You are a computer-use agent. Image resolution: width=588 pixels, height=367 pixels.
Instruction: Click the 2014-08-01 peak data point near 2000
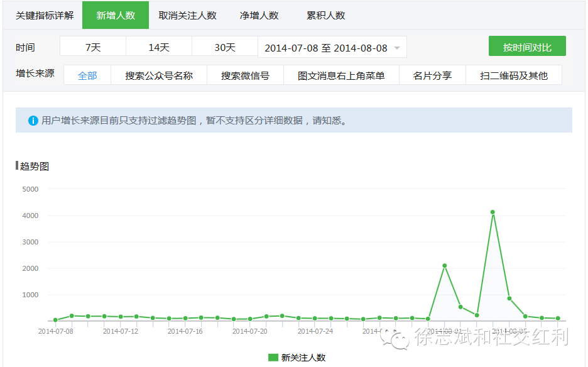click(444, 266)
